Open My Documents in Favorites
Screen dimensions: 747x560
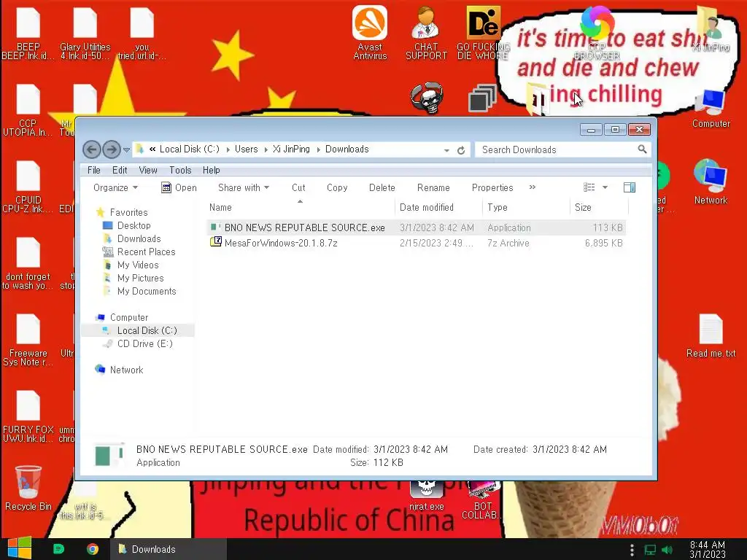[x=146, y=291]
